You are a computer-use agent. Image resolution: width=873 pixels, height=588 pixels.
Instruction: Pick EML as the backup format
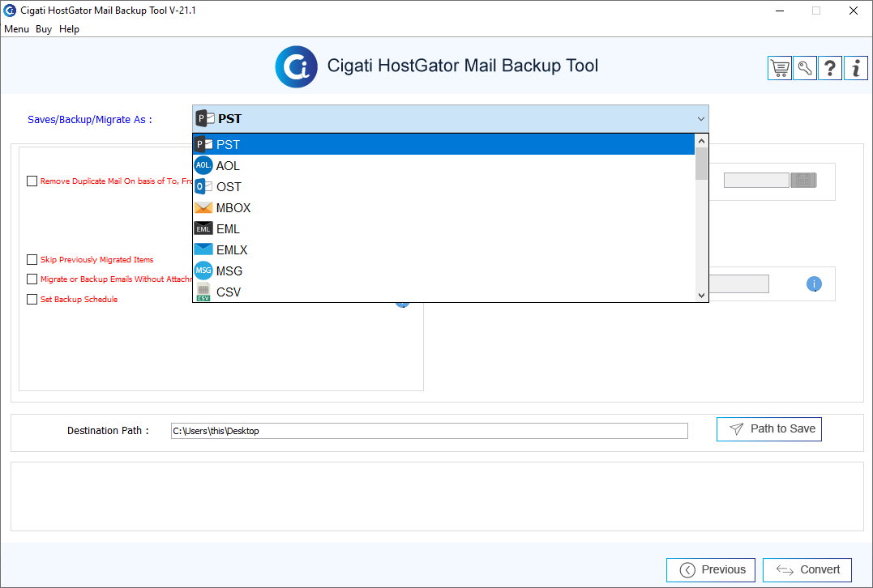(443, 229)
